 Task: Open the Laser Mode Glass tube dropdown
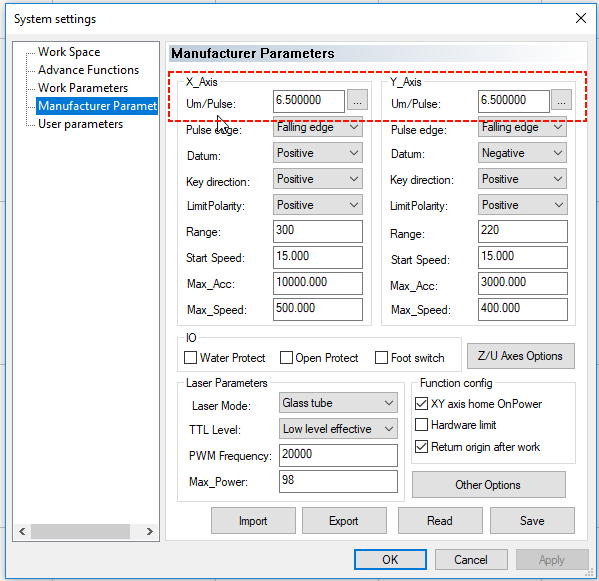pyautogui.click(x=338, y=403)
